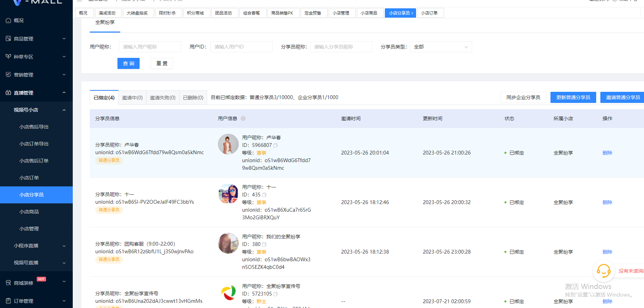Click the 更新普通分享员 button
The width and height of the screenshot is (644, 308).
click(x=573, y=97)
